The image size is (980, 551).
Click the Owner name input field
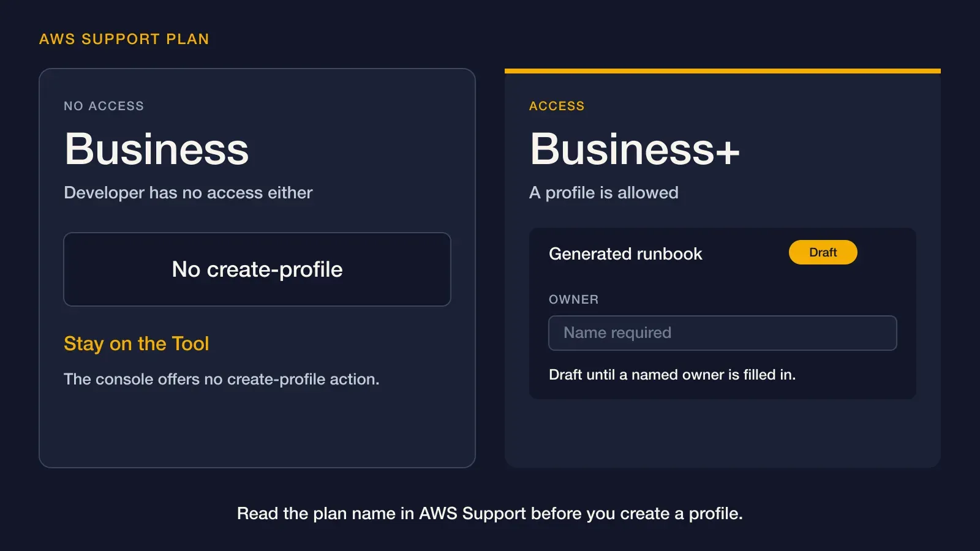point(723,333)
